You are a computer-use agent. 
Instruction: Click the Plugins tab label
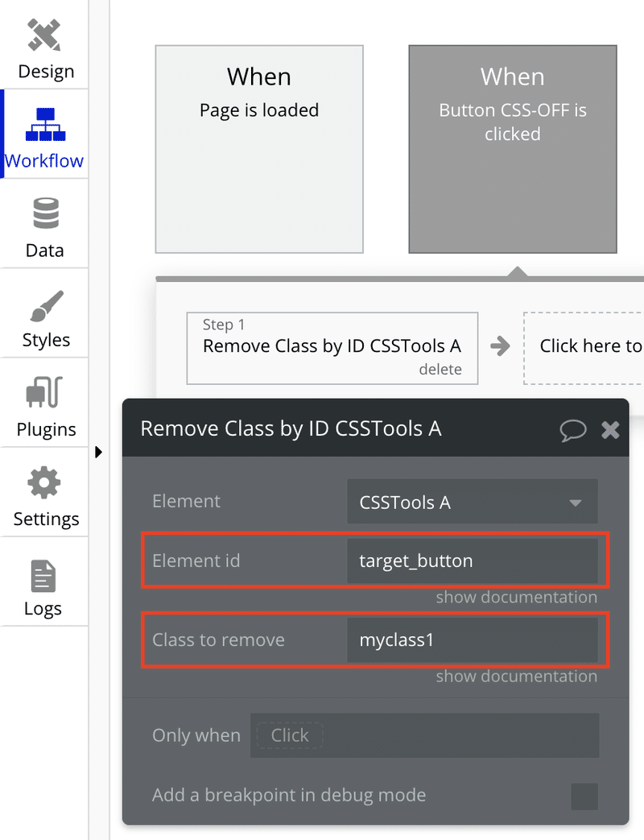click(46, 429)
